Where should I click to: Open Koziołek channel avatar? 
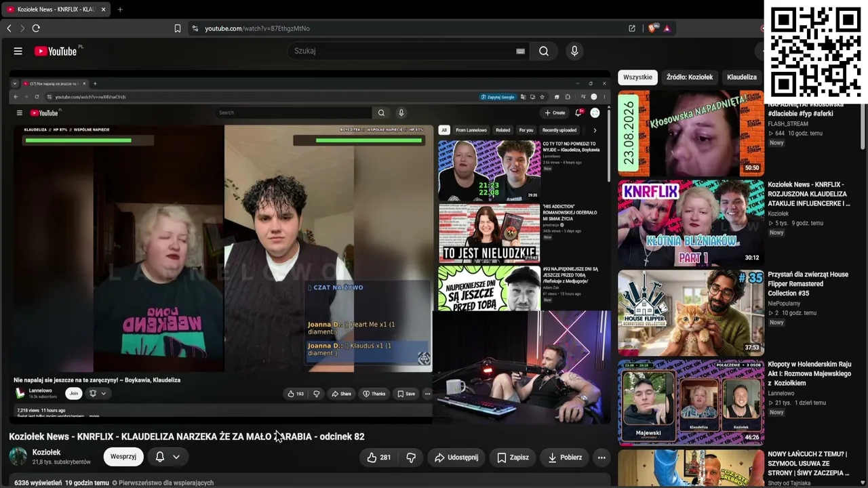pyautogui.click(x=18, y=457)
